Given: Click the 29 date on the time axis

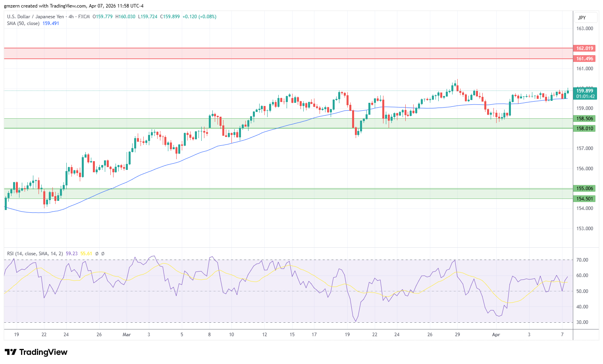Looking at the screenshot, I should click(x=457, y=335).
